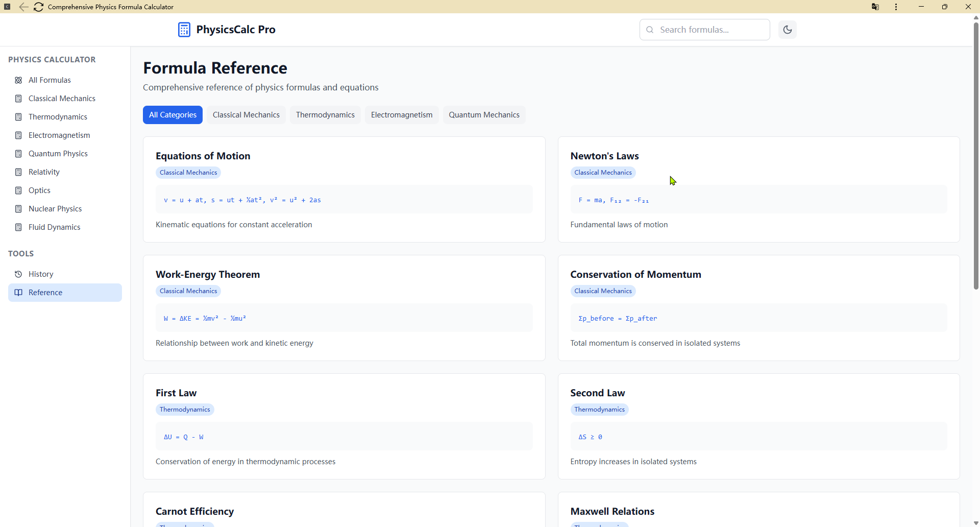The image size is (980, 527).
Task: Click the History clock icon
Action: click(18, 274)
